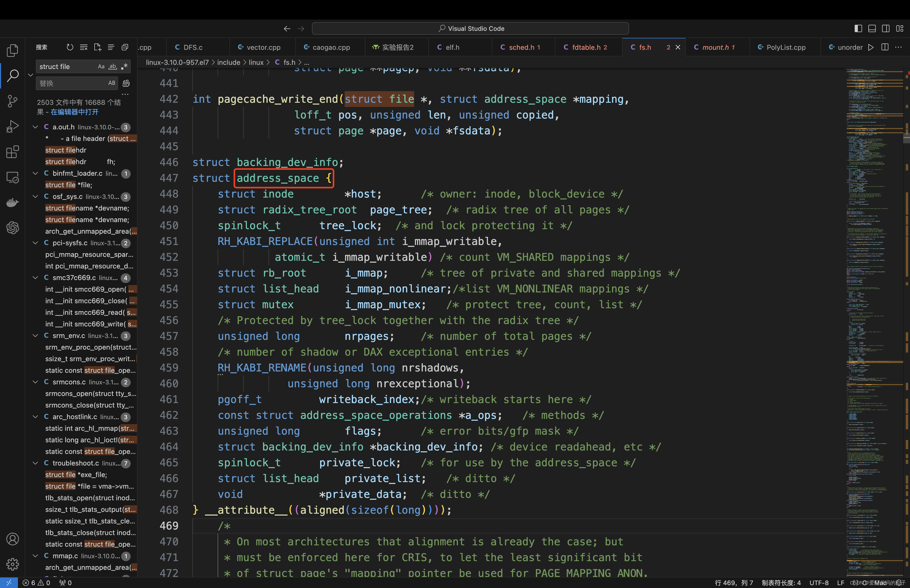Toggle primary side bar layout icon

(858, 29)
